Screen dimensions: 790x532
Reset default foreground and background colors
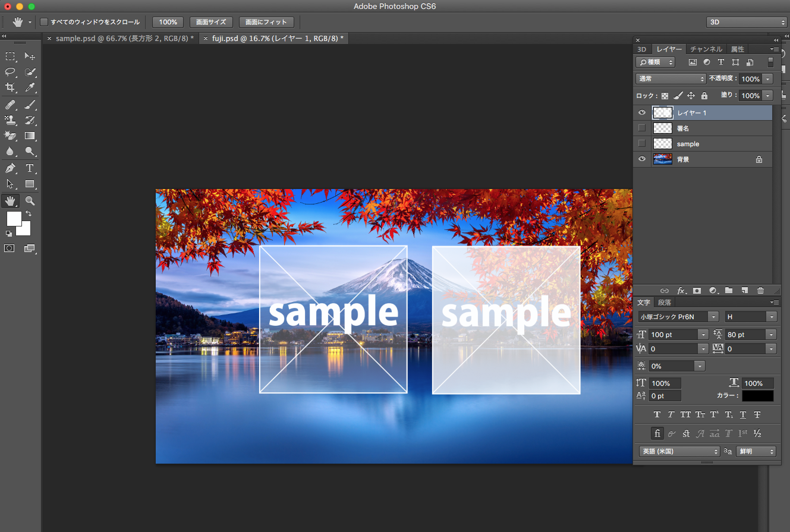click(9, 234)
